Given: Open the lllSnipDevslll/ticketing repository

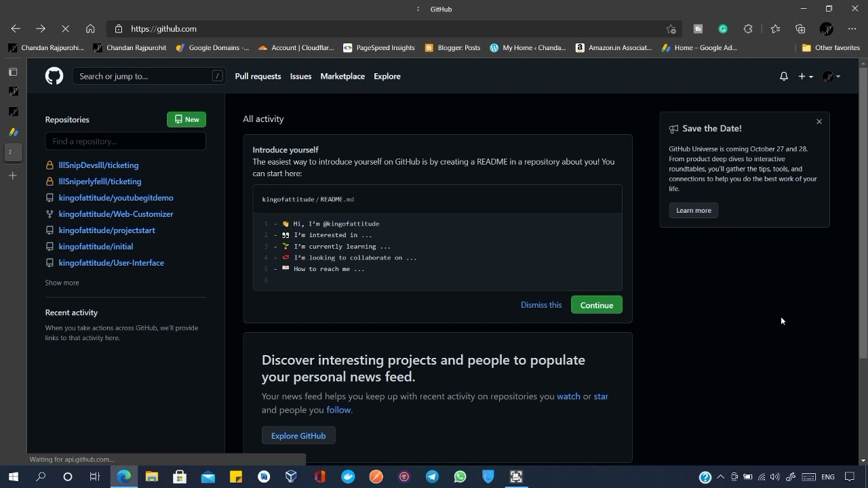Looking at the screenshot, I should 98,165.
